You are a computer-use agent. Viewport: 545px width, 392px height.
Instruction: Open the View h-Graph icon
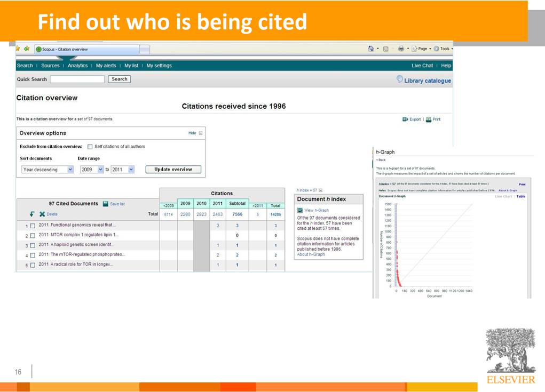pos(300,210)
